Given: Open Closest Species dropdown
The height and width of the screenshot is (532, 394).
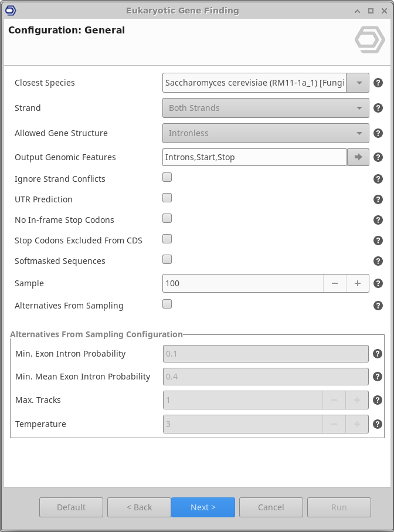Looking at the screenshot, I should pos(358,83).
